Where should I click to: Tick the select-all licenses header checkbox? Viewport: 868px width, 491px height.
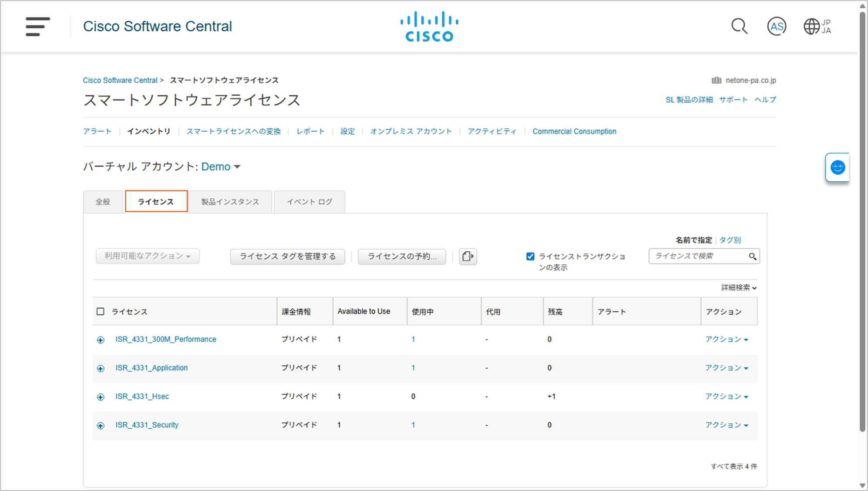[x=101, y=311]
